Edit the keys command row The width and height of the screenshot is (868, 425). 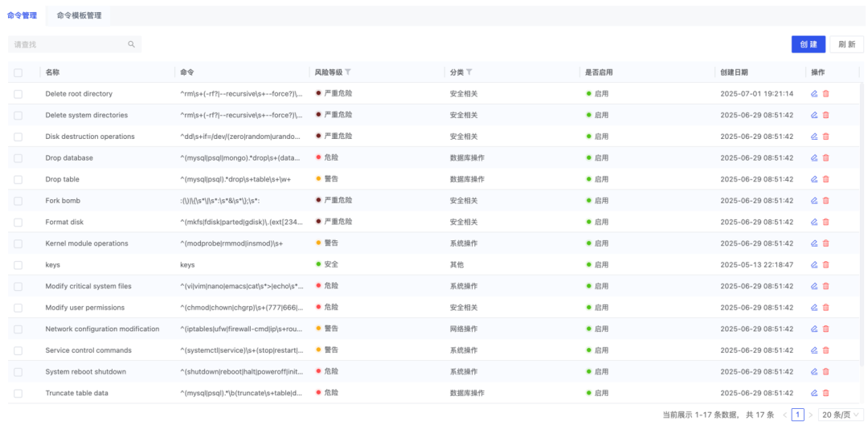813,264
